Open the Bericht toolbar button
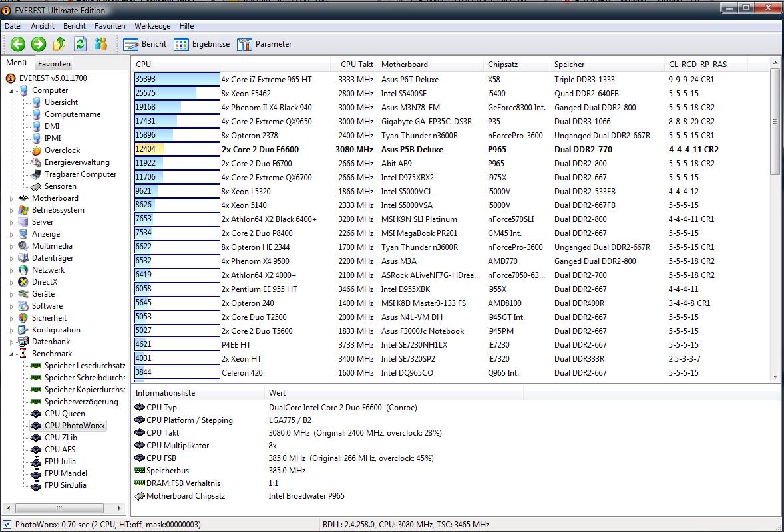This screenshot has height=532, width=784. tap(145, 44)
